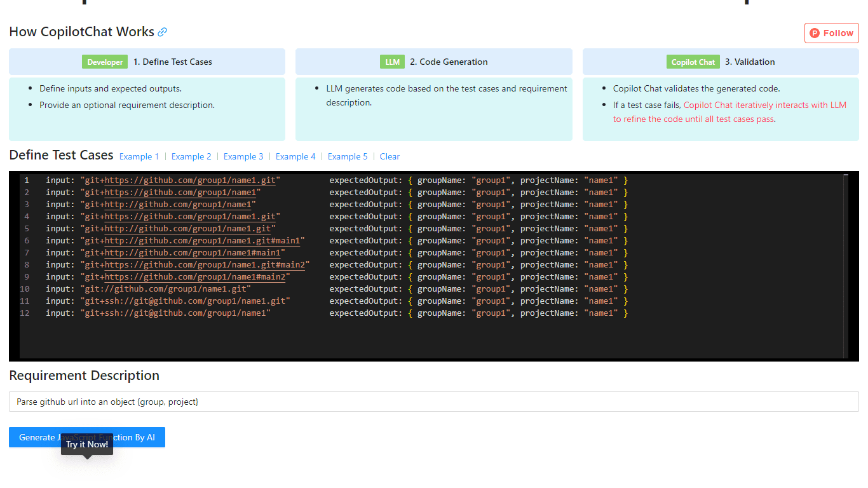Click the '3. Validation' step heading
Image resolution: width=868 pixels, height=488 pixels.
(x=750, y=62)
